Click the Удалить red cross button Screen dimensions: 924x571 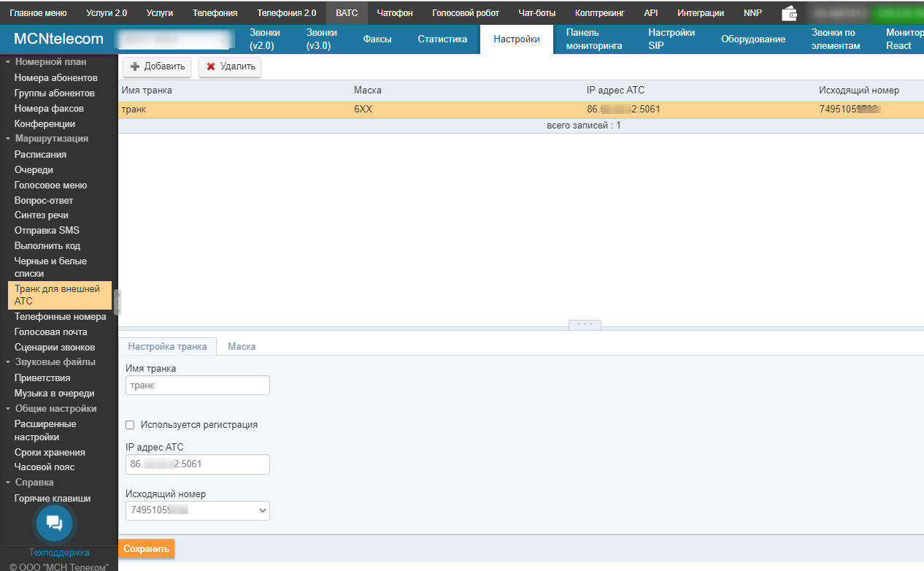point(230,67)
